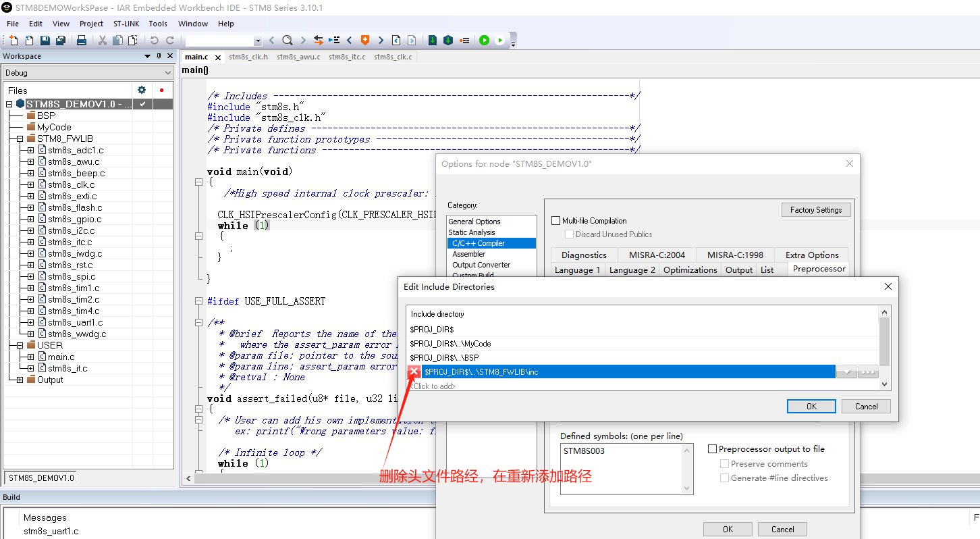Click the New Document toolbar icon
The width and height of the screenshot is (980, 539).
[13, 41]
